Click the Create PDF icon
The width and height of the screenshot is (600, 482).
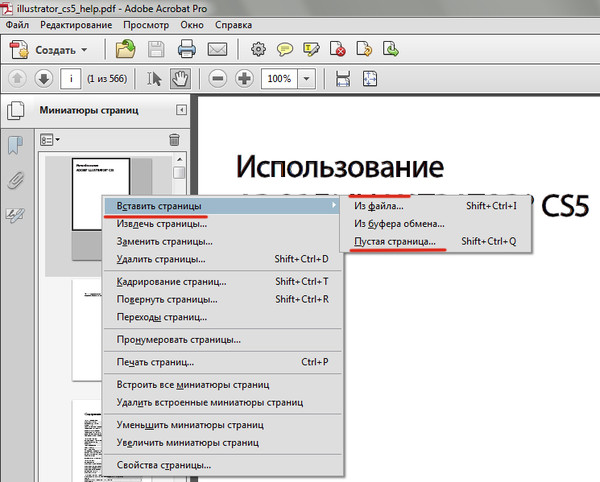(19, 49)
